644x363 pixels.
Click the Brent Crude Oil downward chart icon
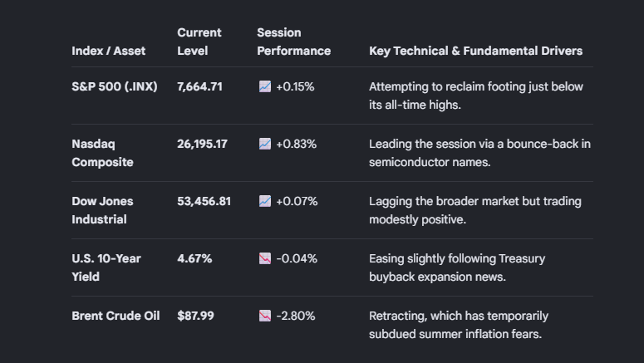point(265,316)
